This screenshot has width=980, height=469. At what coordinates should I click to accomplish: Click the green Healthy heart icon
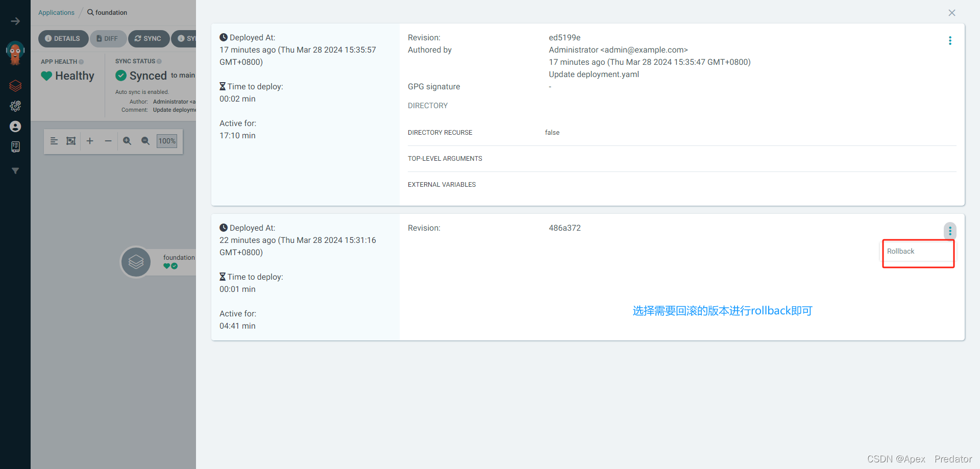(46, 76)
